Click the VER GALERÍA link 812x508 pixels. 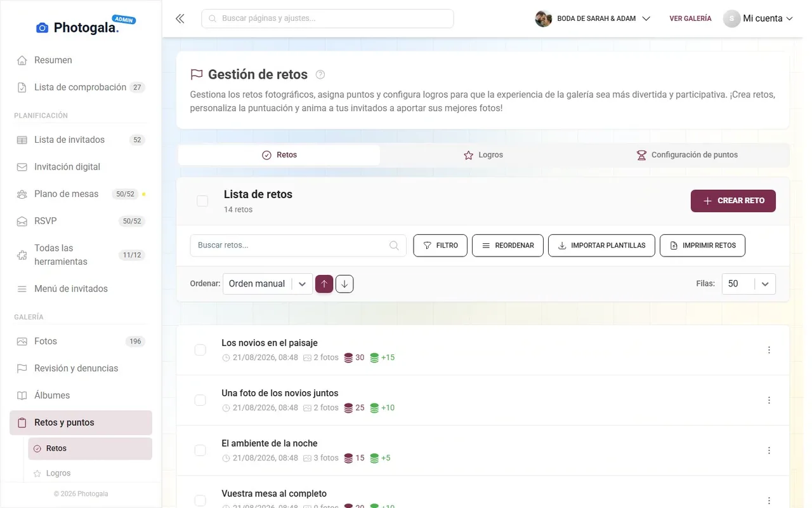pyautogui.click(x=690, y=18)
